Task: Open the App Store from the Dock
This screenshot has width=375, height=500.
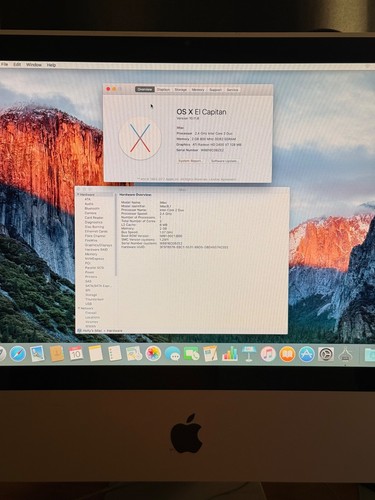Action: [x=306, y=354]
